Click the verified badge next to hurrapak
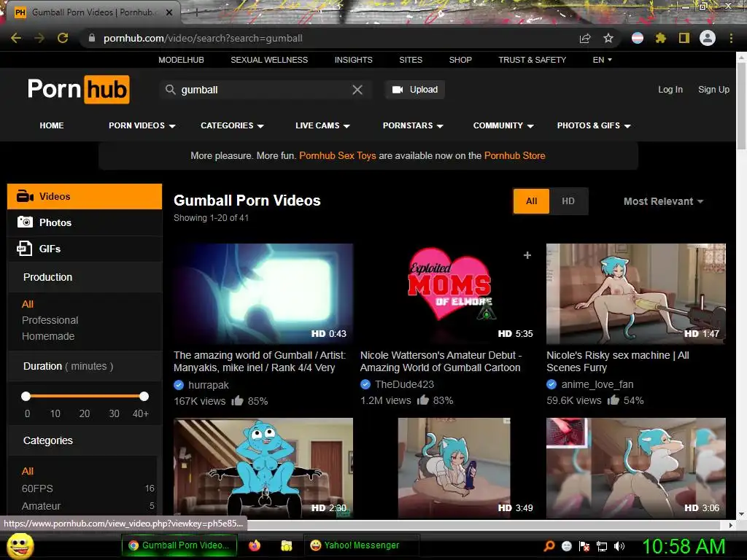The image size is (747, 560). pos(179,385)
